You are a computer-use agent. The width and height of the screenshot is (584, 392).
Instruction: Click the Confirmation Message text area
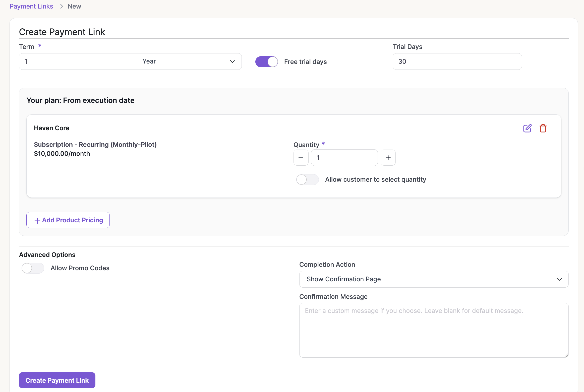[434, 330]
